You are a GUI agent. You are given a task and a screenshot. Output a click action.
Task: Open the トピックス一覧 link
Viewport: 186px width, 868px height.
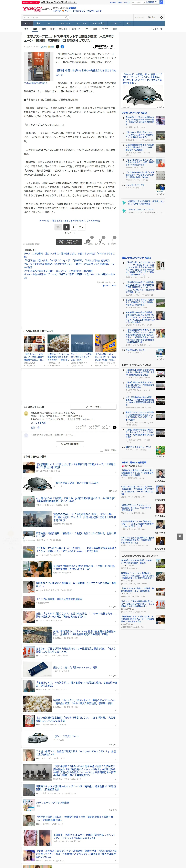tap(155, 29)
